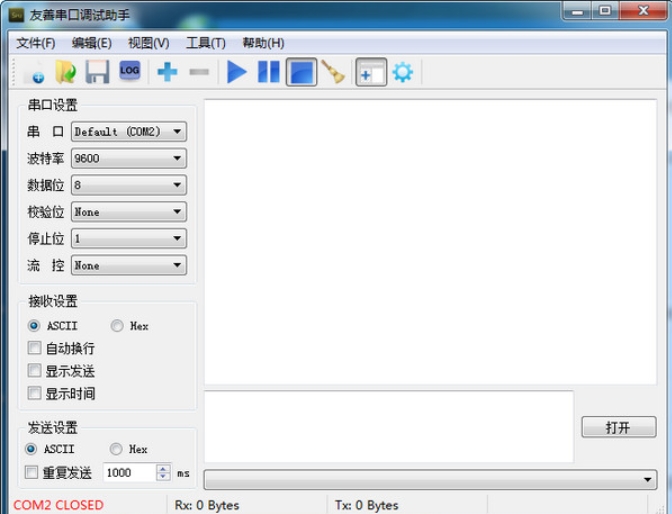The width and height of the screenshot is (672, 514).
Task: Open file using the folder icon
Action: (x=66, y=72)
